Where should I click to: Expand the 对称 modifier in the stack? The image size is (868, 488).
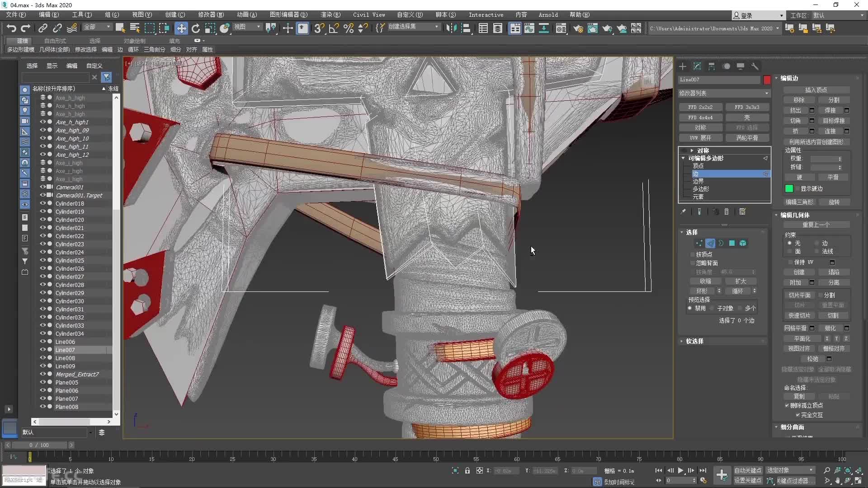(692, 150)
